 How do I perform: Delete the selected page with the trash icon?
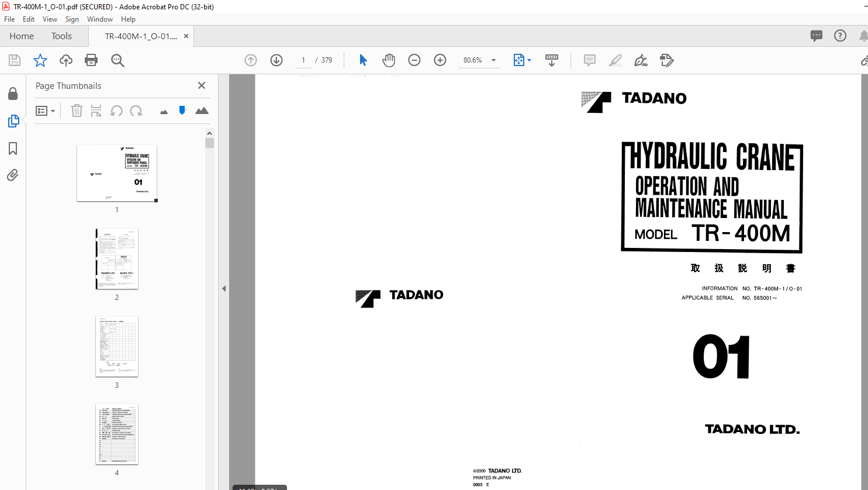tap(77, 111)
